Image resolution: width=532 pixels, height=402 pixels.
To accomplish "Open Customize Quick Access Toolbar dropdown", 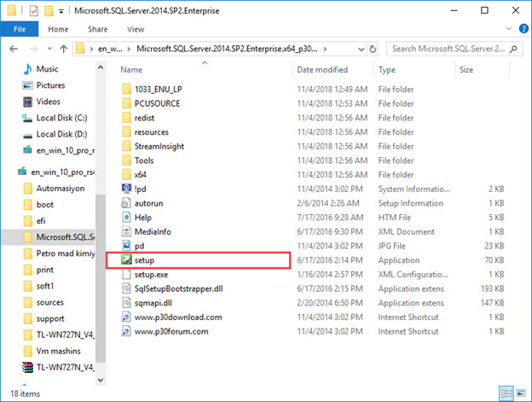I will click(x=61, y=11).
